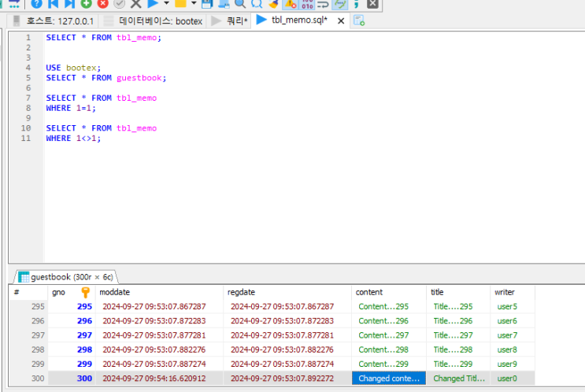585x392 pixels.
Task: Close the tbl_memo.sql* tab
Action: coord(341,21)
